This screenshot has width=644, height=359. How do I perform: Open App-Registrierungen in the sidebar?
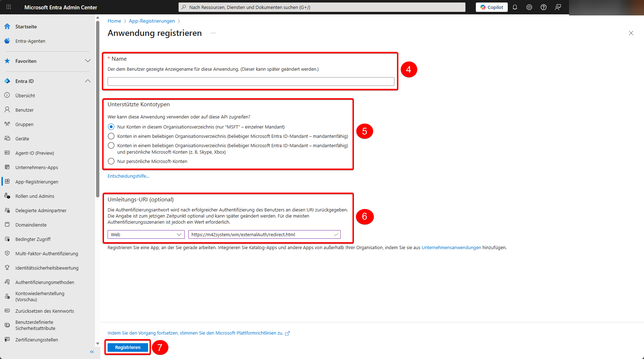point(37,182)
